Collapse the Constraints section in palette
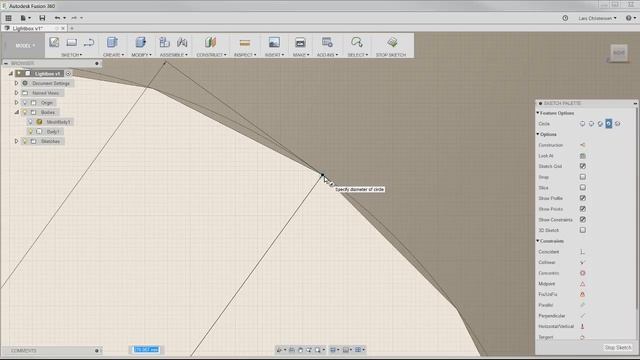Viewport: 640px width, 360px height. coord(538,241)
